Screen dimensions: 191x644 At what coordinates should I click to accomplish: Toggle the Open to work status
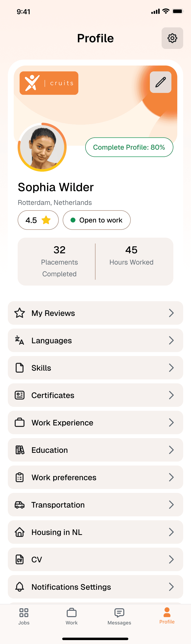click(97, 220)
